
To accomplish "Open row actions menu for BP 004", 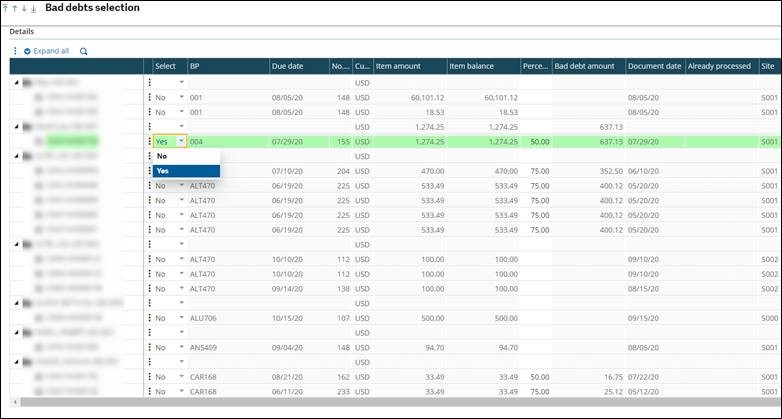I will 149,142.
